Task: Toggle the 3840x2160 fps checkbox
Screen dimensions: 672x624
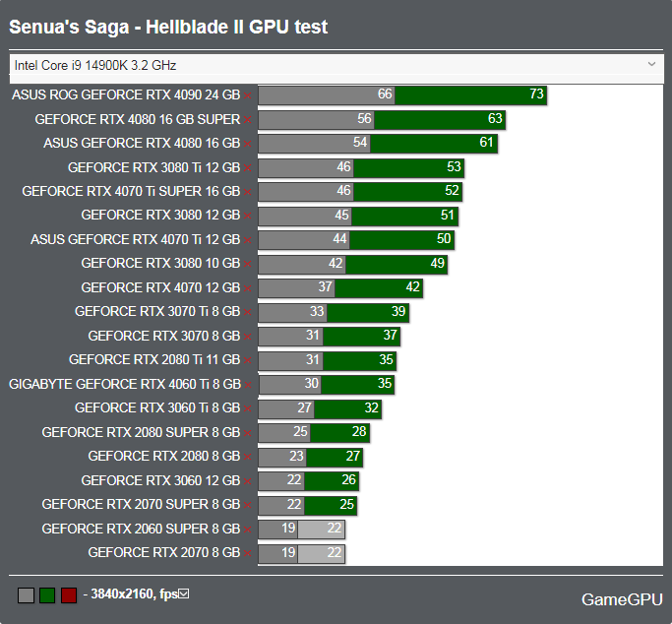Action: pos(184,594)
